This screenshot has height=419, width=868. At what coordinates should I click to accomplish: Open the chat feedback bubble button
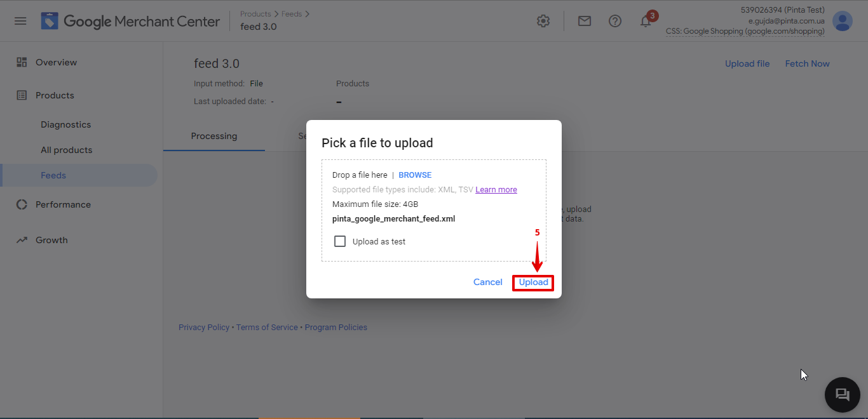point(843,395)
